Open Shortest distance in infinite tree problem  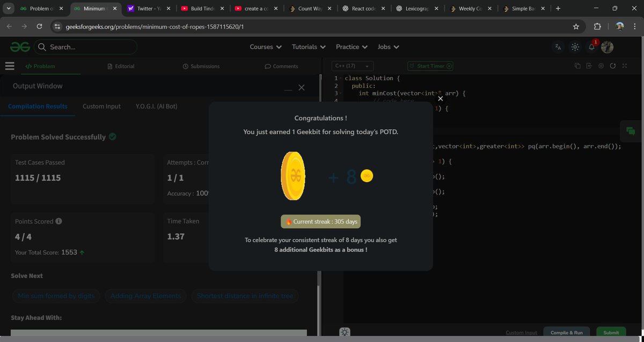pos(245,296)
